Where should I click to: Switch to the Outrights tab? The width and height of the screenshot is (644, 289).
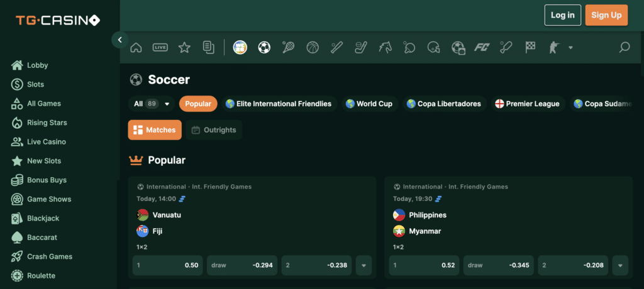214,130
